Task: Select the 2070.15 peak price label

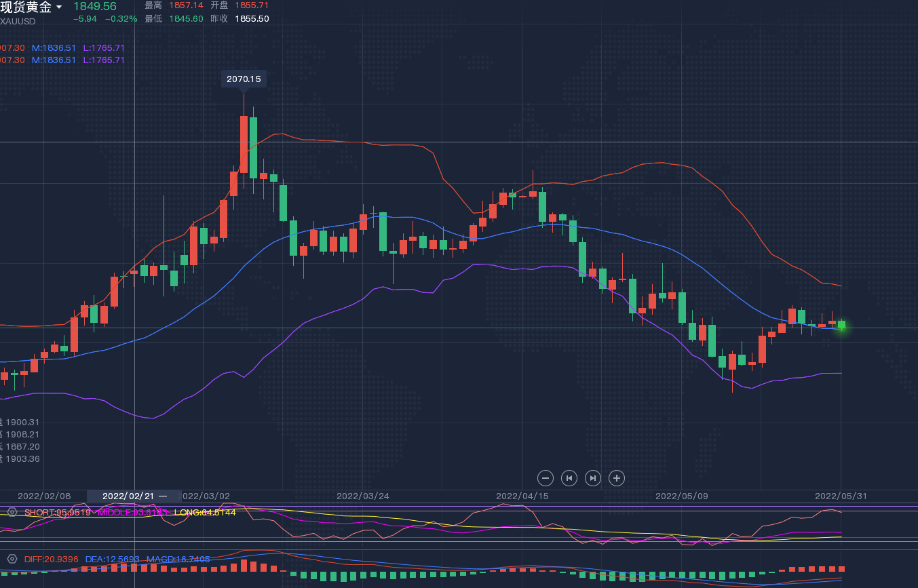Action: (x=244, y=79)
